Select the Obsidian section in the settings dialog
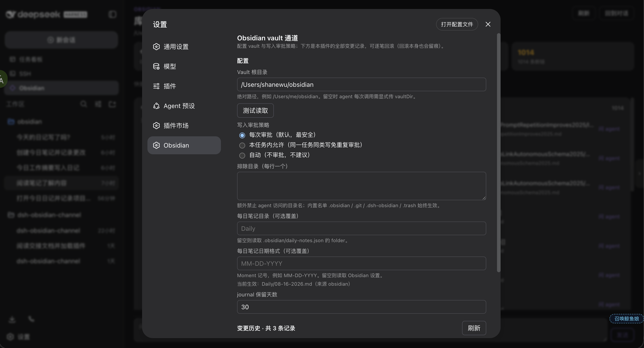Screen dimensions: 644x348 [184, 145]
